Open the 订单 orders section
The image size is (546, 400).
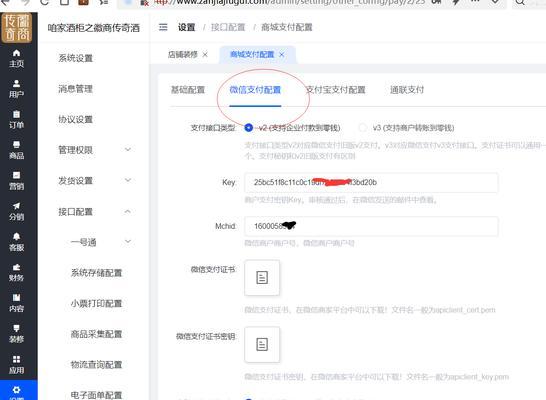pyautogui.click(x=16, y=120)
